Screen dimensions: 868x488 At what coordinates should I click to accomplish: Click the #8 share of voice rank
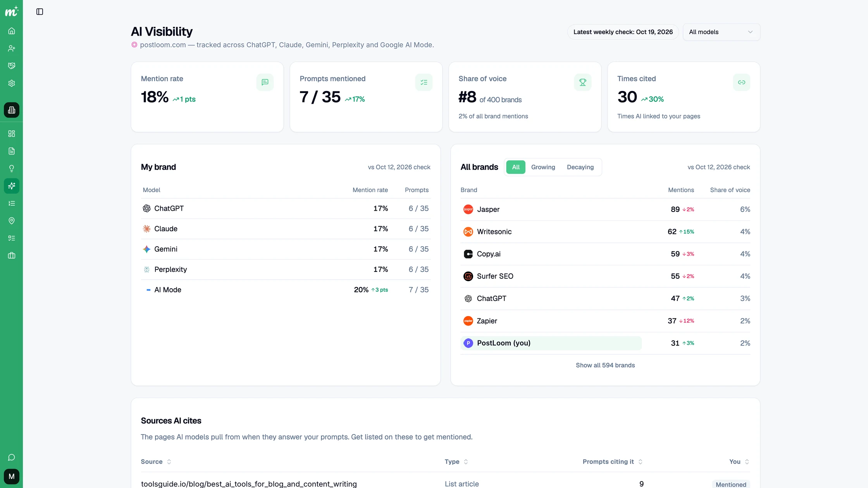(x=467, y=97)
